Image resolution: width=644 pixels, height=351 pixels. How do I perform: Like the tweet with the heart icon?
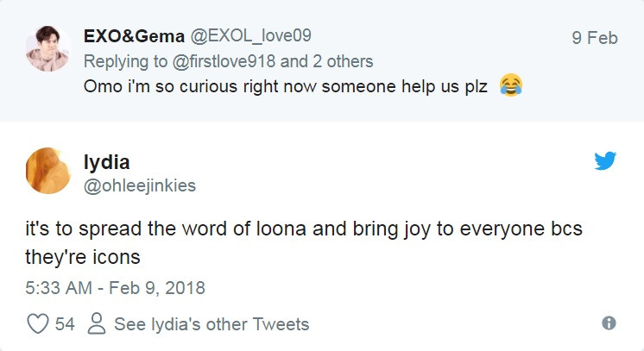[x=38, y=324]
